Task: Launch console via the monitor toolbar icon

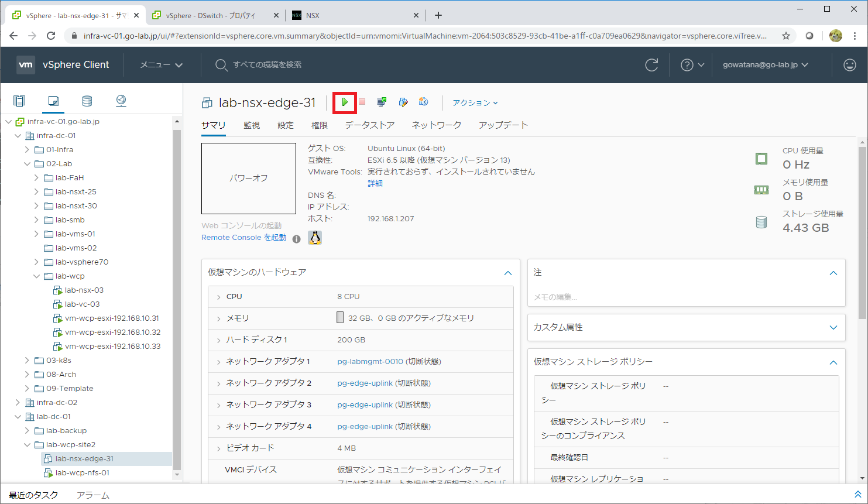Action: [382, 102]
